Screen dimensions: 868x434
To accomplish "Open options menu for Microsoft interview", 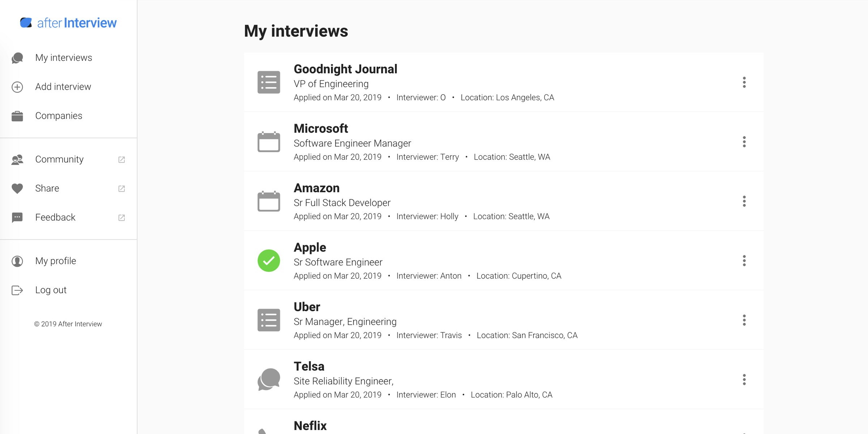I will click(x=744, y=142).
